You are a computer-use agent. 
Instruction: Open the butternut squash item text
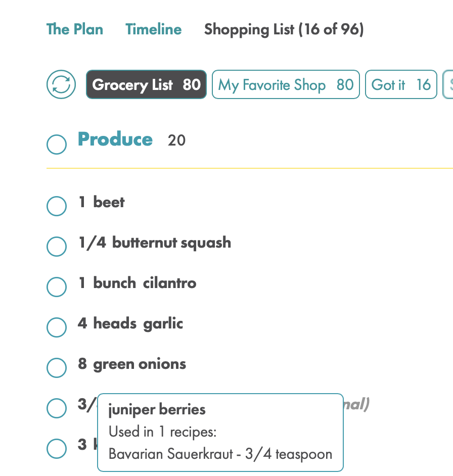[155, 243]
